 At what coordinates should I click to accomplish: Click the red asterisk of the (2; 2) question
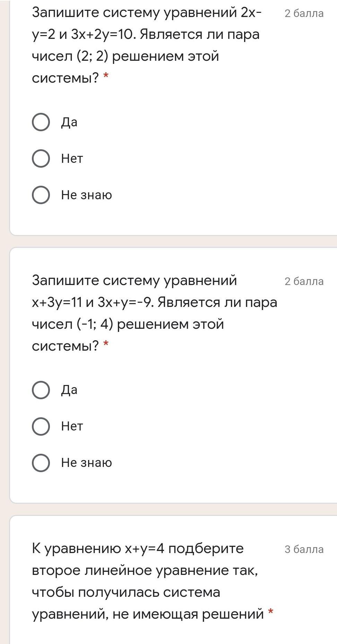click(106, 76)
